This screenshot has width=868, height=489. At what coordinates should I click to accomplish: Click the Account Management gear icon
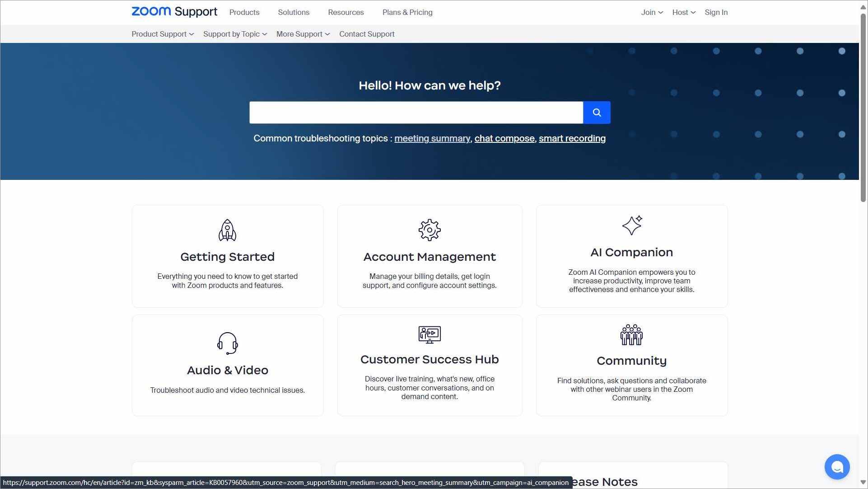coord(429,230)
